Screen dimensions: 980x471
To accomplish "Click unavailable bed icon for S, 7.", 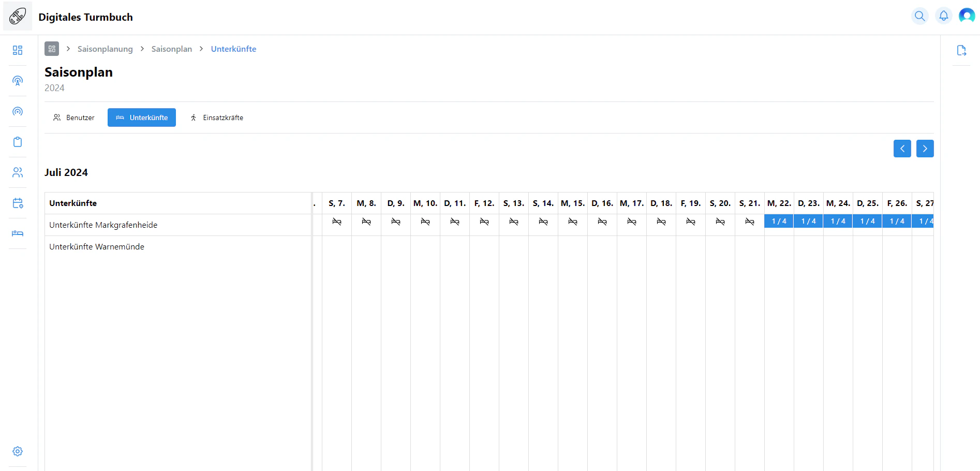I will tap(337, 222).
